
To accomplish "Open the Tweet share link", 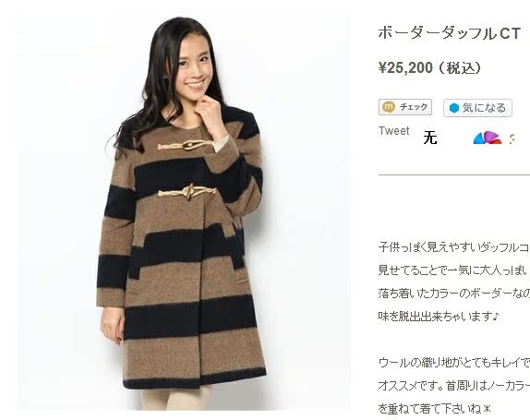I will pos(393,131).
